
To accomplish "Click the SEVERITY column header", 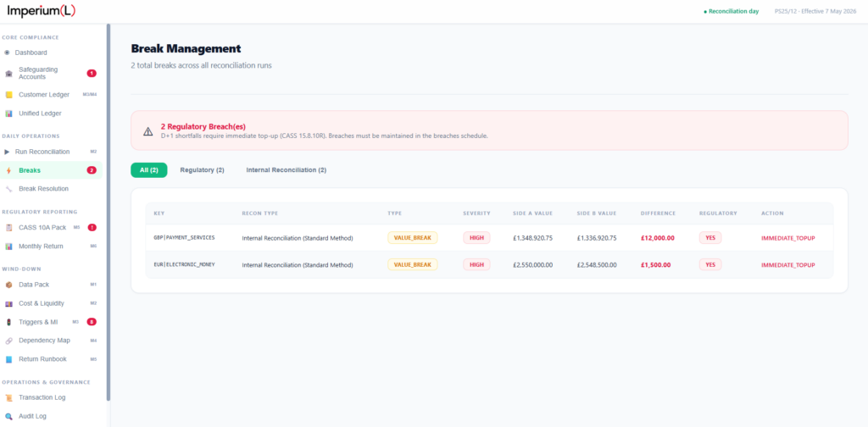I will tap(476, 213).
